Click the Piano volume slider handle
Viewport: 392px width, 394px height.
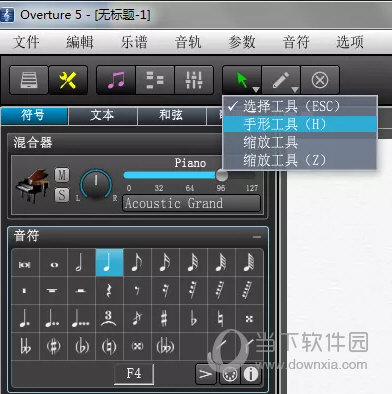(x=222, y=175)
